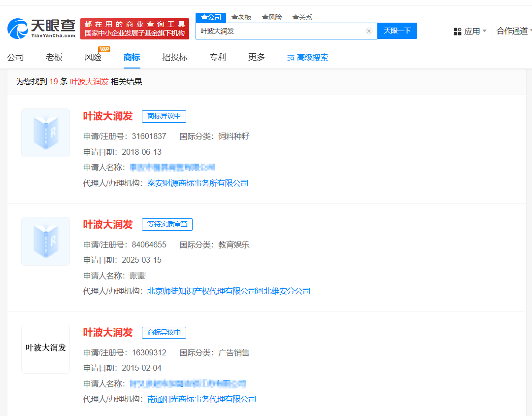This screenshot has height=416, width=532.
Task: Select the 查老板 search tab
Action: pos(241,17)
